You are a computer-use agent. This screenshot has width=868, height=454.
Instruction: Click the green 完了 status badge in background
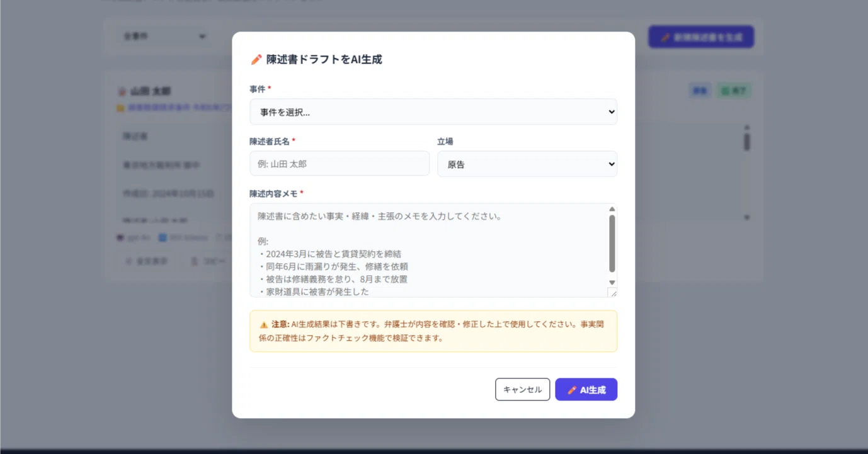pyautogui.click(x=734, y=91)
